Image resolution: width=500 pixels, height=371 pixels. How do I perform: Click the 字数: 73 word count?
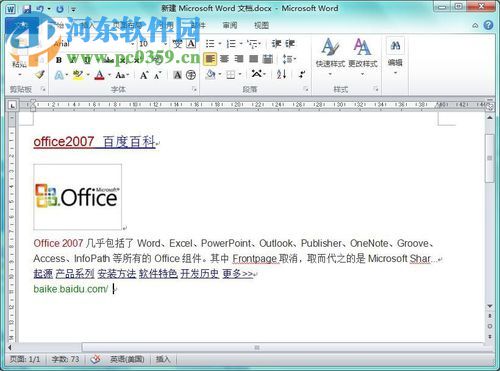pyautogui.click(x=65, y=359)
